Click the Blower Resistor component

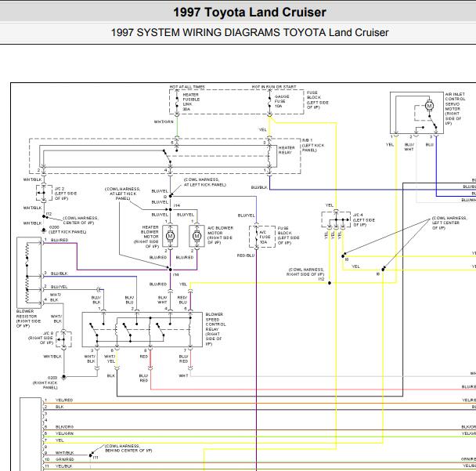pyautogui.click(x=29, y=272)
